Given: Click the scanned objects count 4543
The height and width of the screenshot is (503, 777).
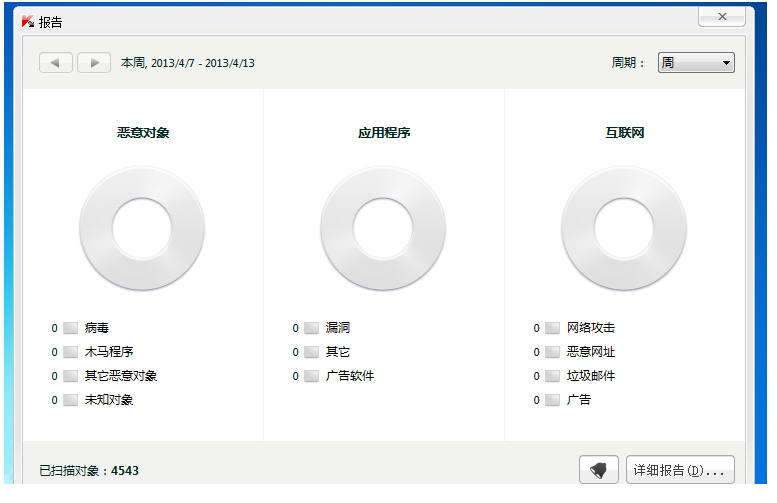Looking at the screenshot, I should tap(125, 471).
